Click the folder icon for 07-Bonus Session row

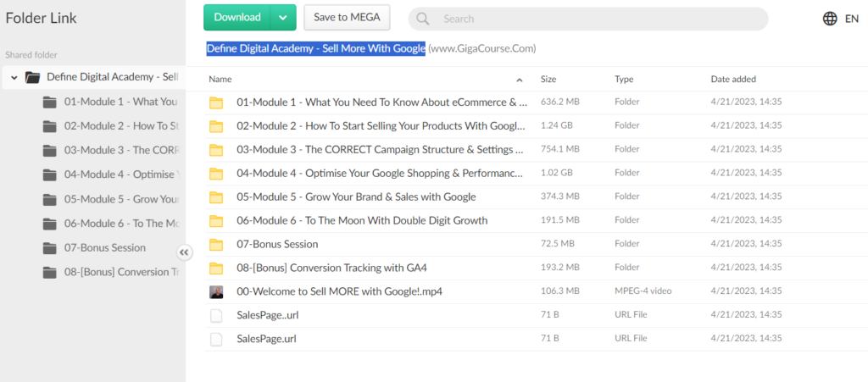(216, 245)
